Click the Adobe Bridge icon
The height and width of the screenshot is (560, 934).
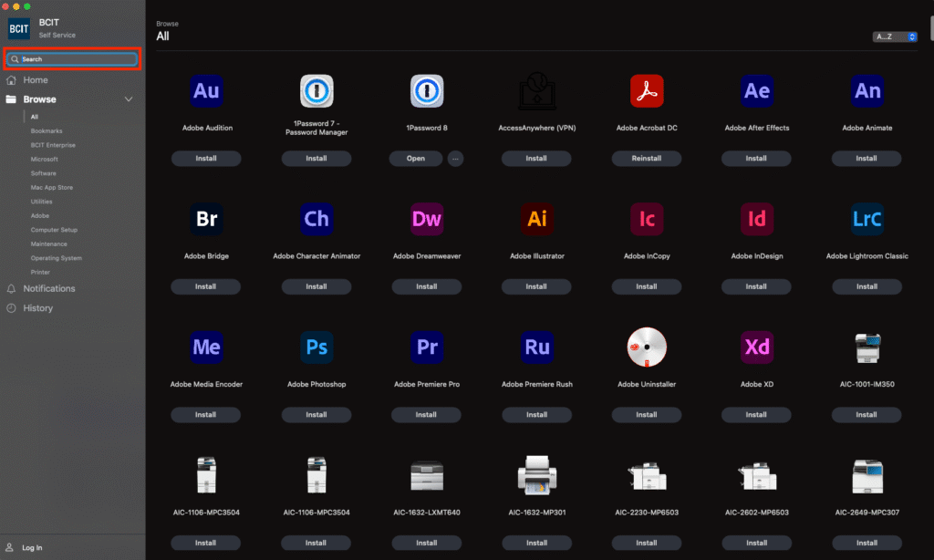click(x=206, y=219)
